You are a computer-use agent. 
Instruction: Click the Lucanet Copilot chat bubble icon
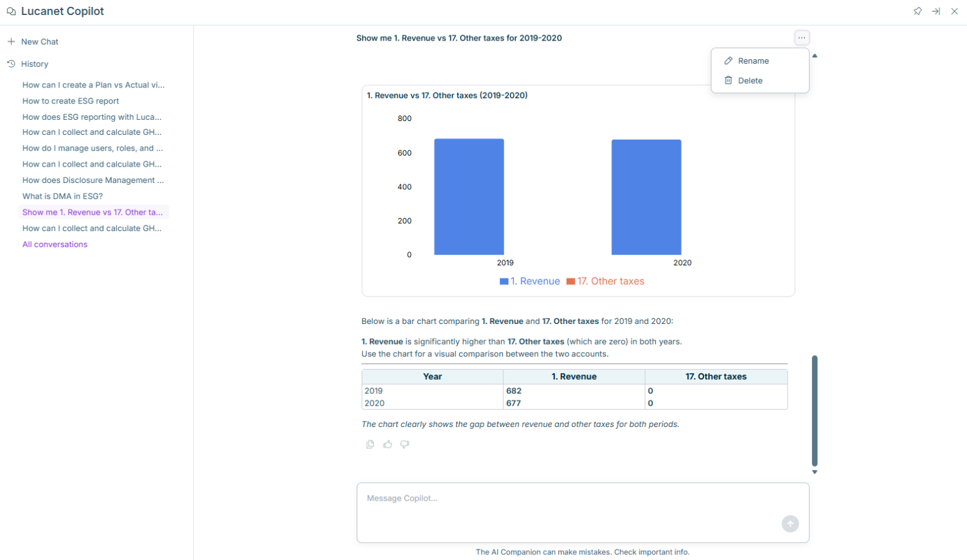pyautogui.click(x=11, y=11)
